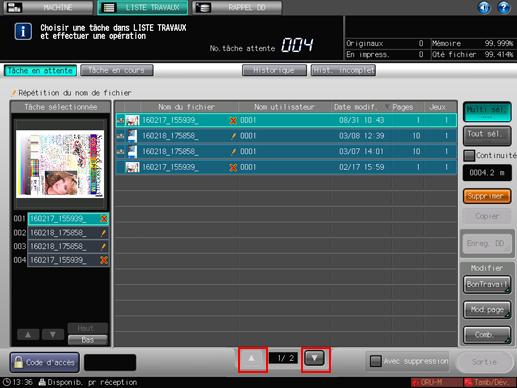Open the Mod. page editor
The image size is (517, 388).
click(x=487, y=310)
